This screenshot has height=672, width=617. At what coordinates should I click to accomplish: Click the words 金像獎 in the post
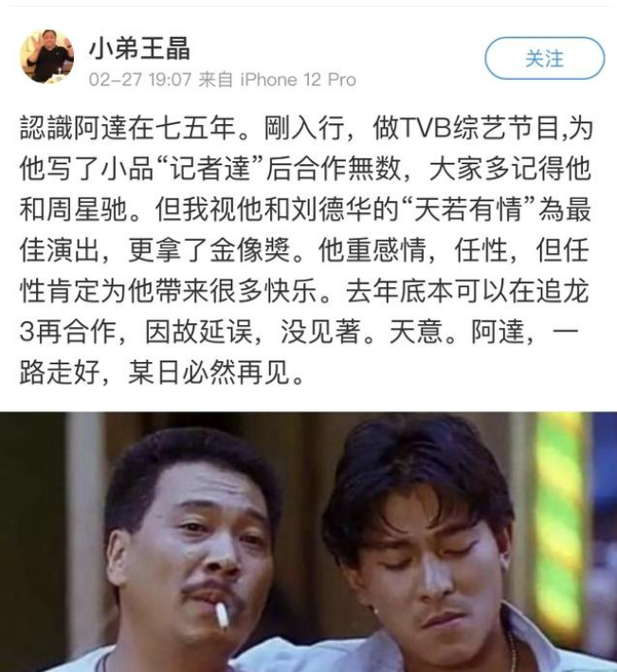[x=250, y=250]
